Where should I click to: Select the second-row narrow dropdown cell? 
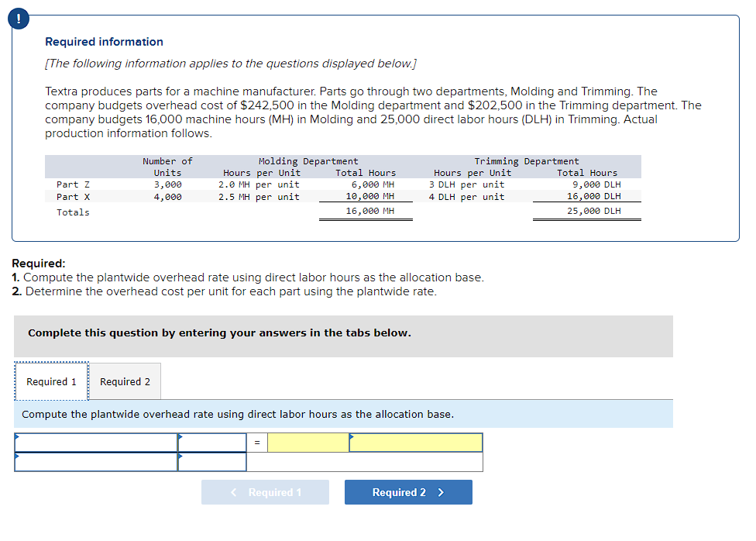[x=212, y=462]
